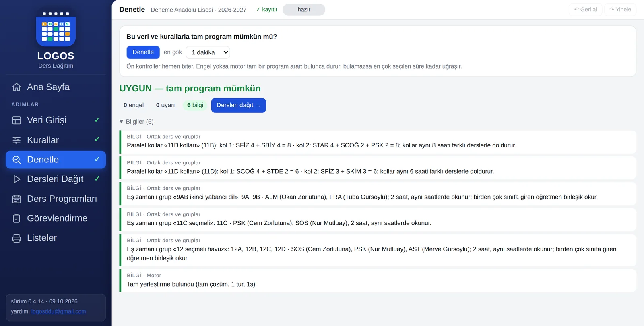The height and width of the screenshot is (326, 644).
Task: Click the Görevlendirme clipboard icon
Action: [17, 218]
